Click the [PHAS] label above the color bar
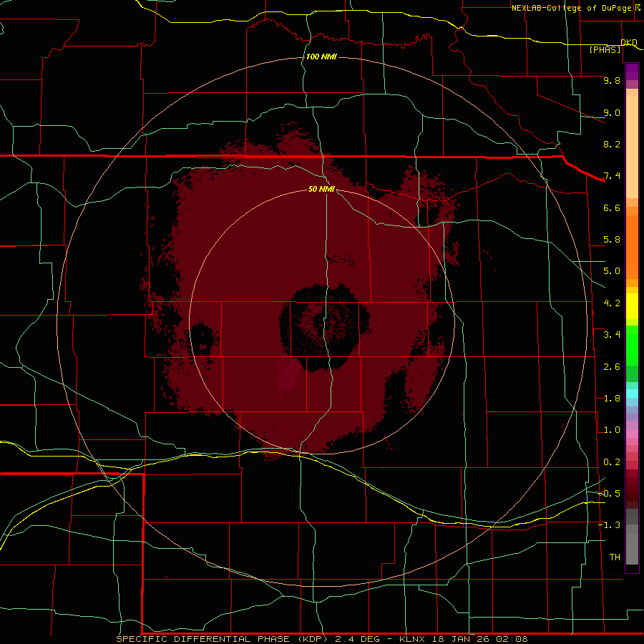 coord(605,49)
